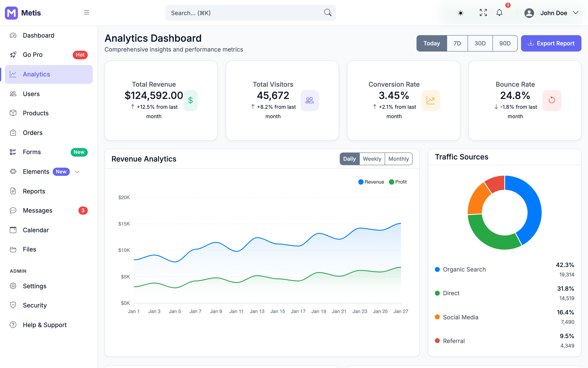
Task: Click the Security shield icon
Action: pos(13,305)
